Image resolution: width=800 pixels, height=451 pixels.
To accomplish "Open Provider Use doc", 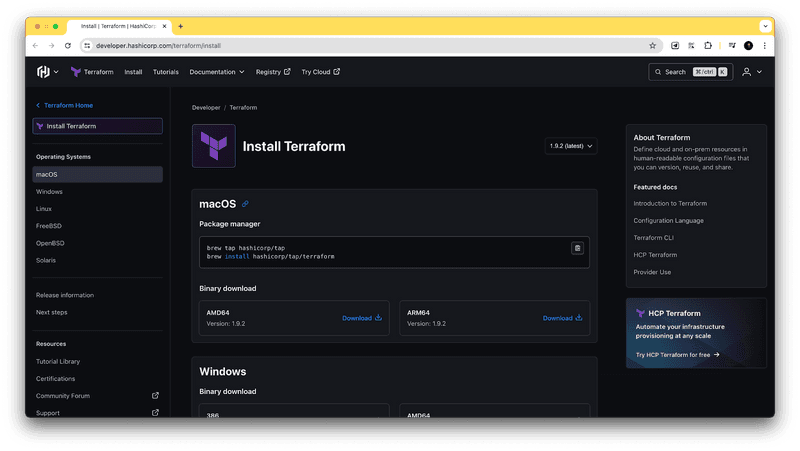I will 652,272.
